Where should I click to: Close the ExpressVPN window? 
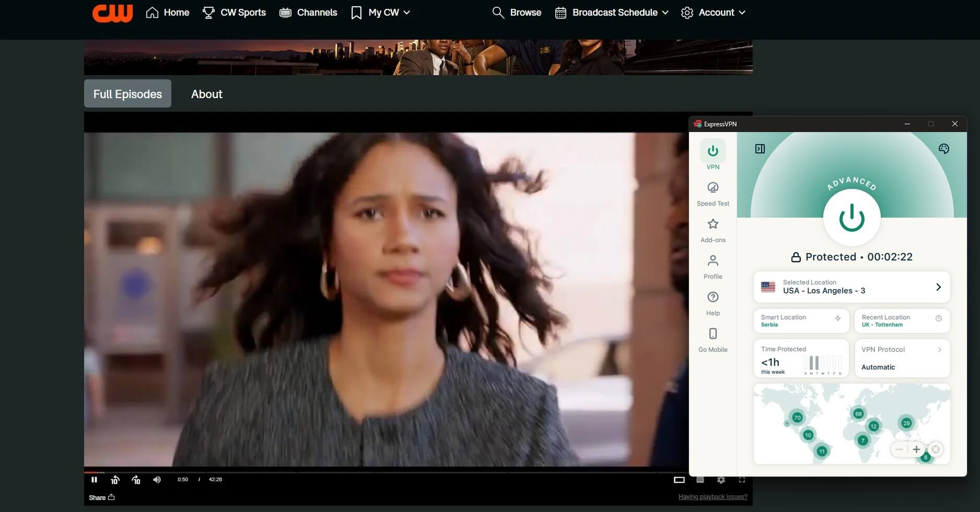click(x=955, y=124)
